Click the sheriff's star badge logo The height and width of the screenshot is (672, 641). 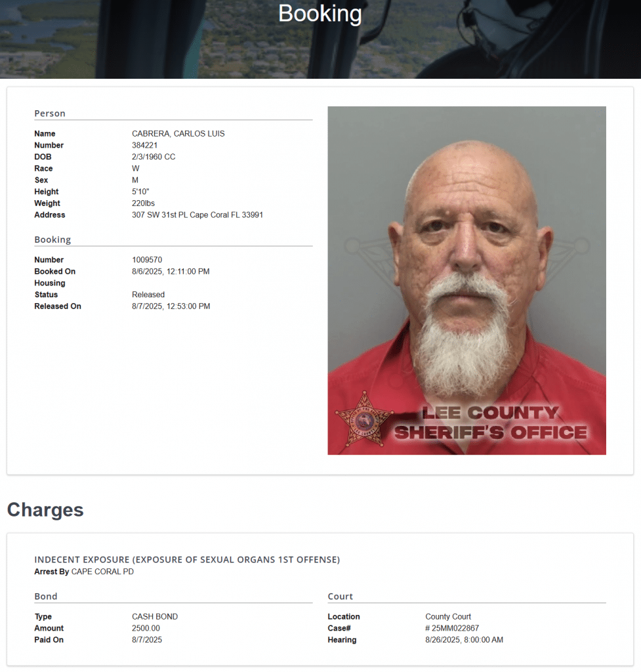[x=364, y=419]
